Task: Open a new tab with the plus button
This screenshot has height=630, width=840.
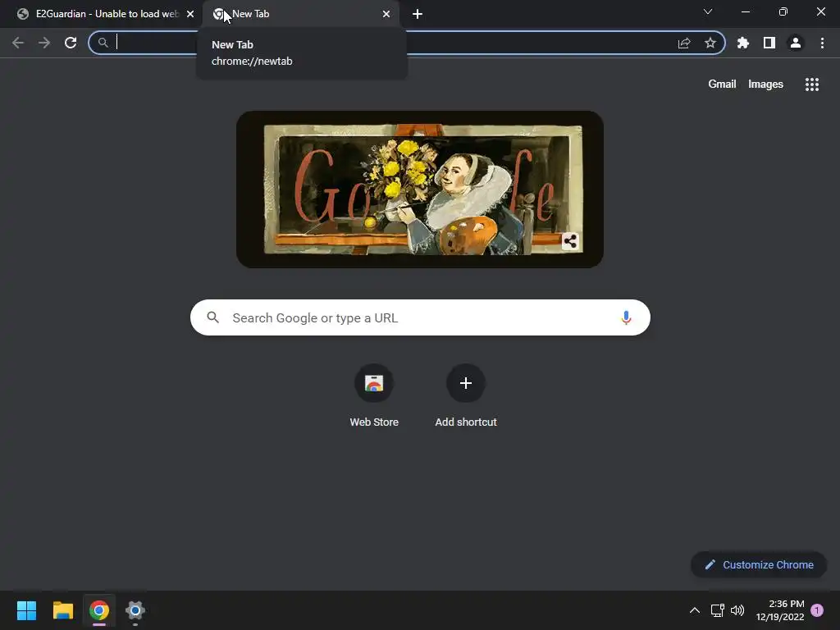Action: 418,14
